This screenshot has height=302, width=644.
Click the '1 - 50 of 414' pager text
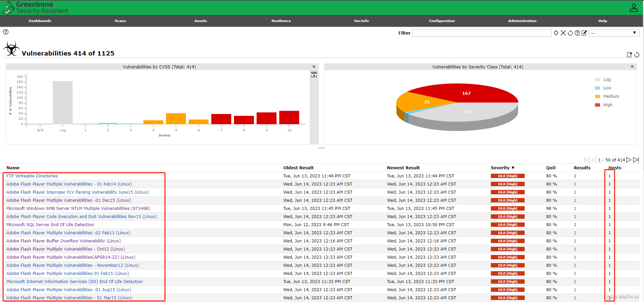click(612, 160)
